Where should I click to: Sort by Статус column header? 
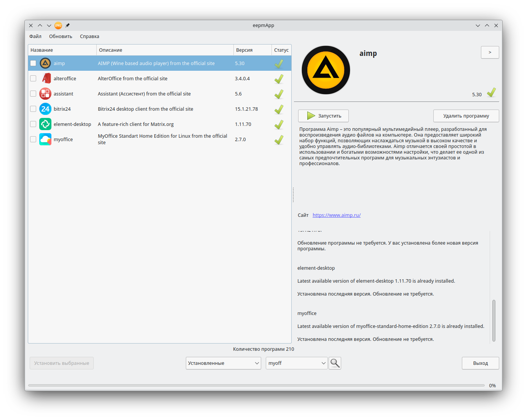pyautogui.click(x=281, y=50)
